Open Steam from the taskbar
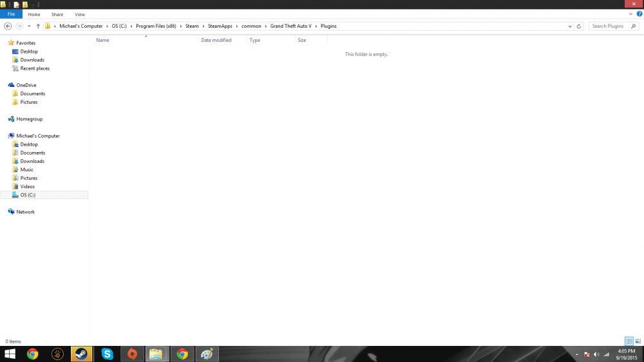This screenshot has width=644, height=362. [x=81, y=354]
